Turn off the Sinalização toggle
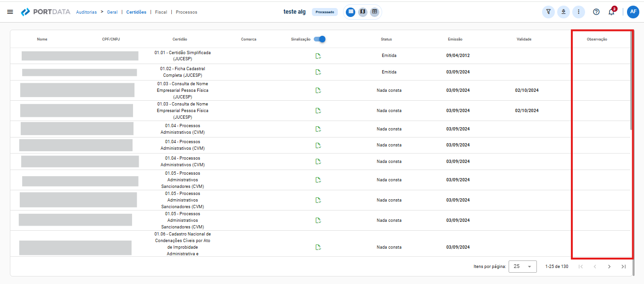 pyautogui.click(x=320, y=39)
